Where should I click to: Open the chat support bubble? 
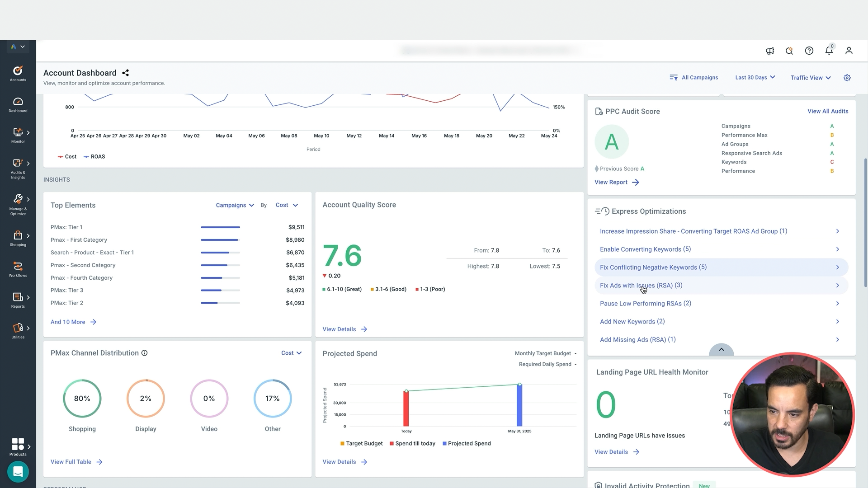18,472
